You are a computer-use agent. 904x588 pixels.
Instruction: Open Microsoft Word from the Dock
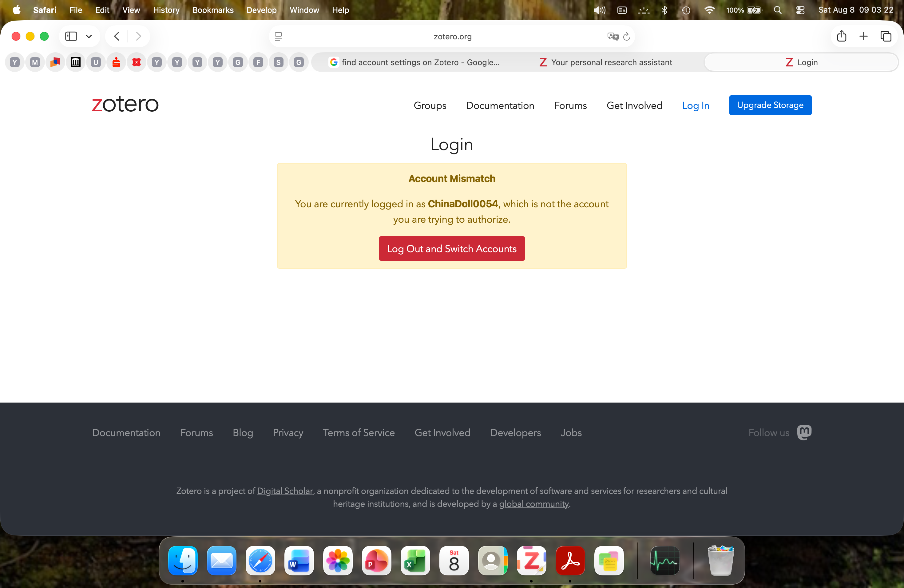(x=299, y=561)
